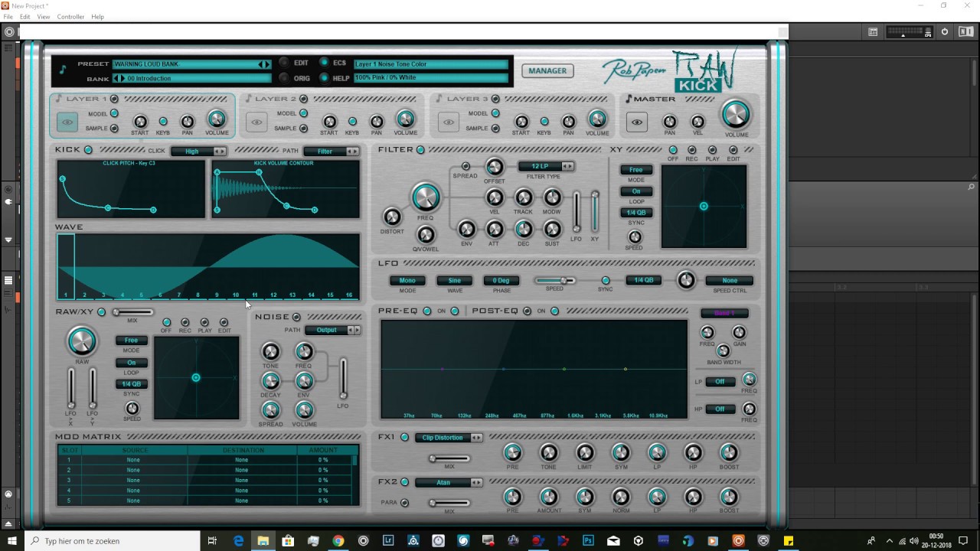Image resolution: width=980 pixels, height=551 pixels.
Task: Click the LFO PHASE button showing 0 Deg
Action: point(501,280)
